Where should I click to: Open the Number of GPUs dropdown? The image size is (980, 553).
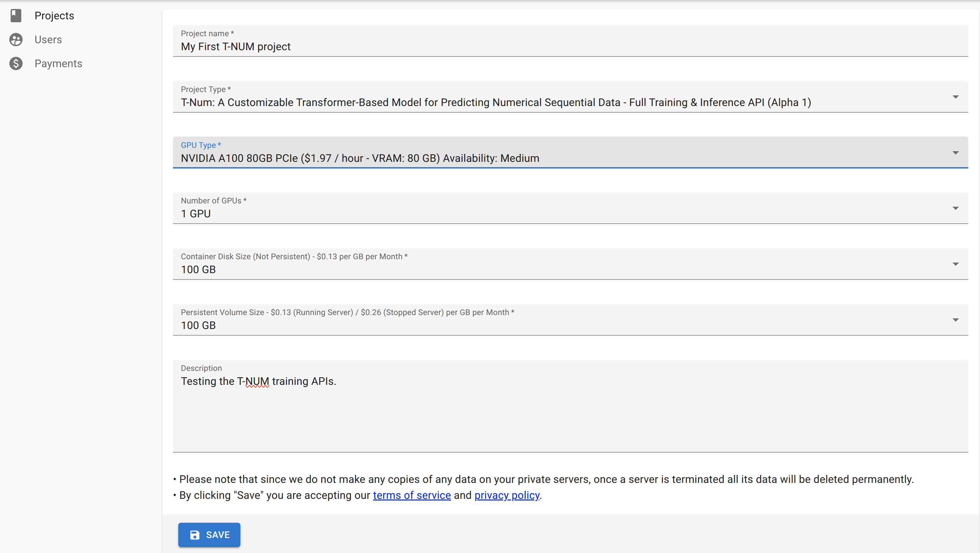click(570, 208)
